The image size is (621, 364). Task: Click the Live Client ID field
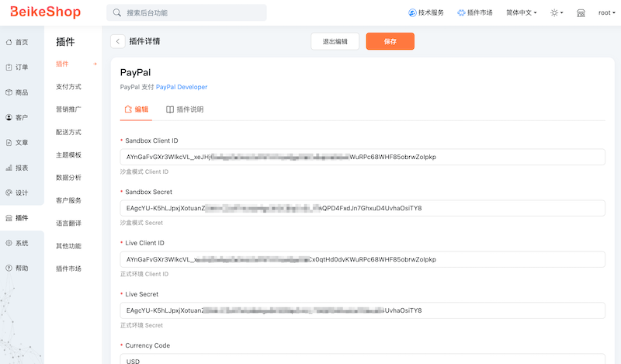pos(363,259)
